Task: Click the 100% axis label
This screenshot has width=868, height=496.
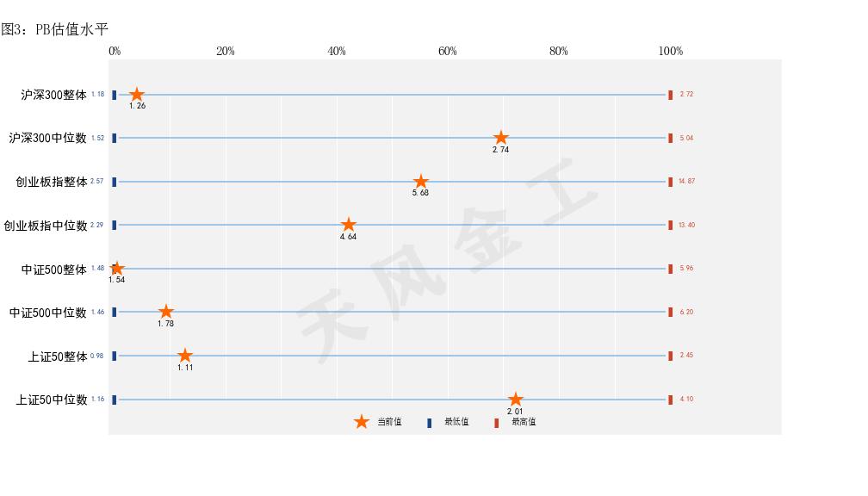Action: tap(670, 51)
